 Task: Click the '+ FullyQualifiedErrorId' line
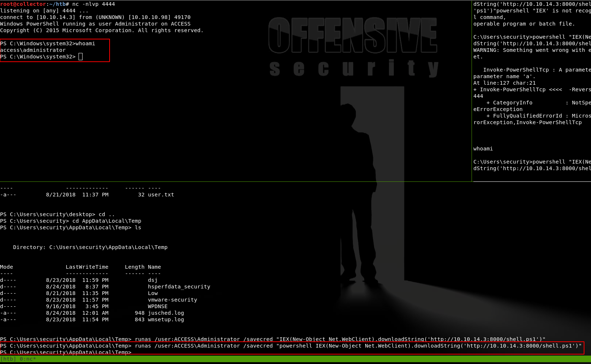pos(539,116)
